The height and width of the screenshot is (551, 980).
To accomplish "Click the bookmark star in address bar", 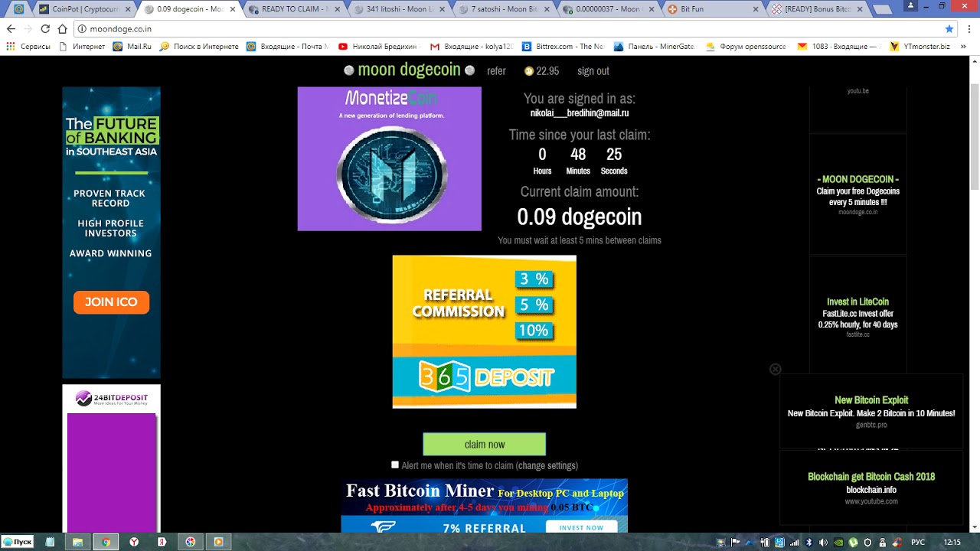I will tap(949, 29).
